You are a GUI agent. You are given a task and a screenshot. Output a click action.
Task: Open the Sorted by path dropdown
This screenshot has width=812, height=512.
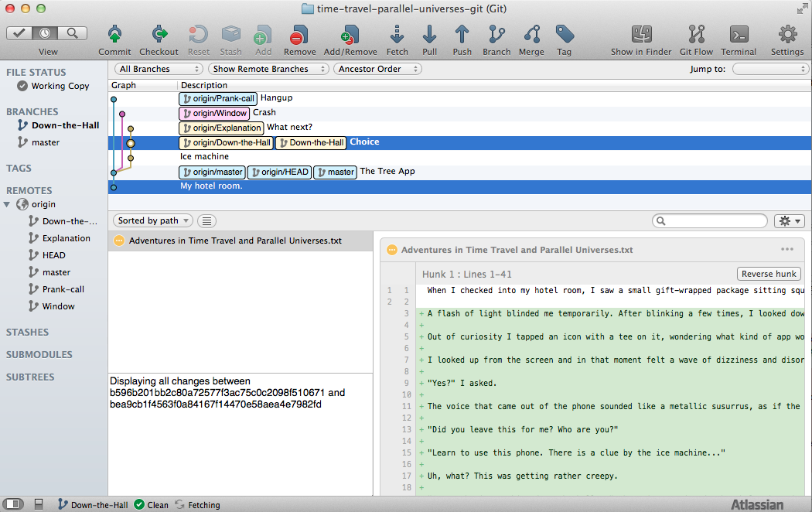[x=153, y=220]
